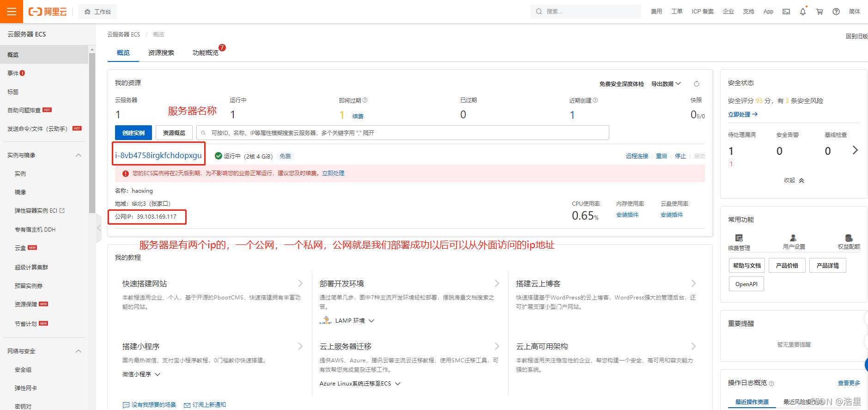Screen dimensions: 868x410
Task: Expand the LAMP 环境 dropdown
Action: pos(354,320)
